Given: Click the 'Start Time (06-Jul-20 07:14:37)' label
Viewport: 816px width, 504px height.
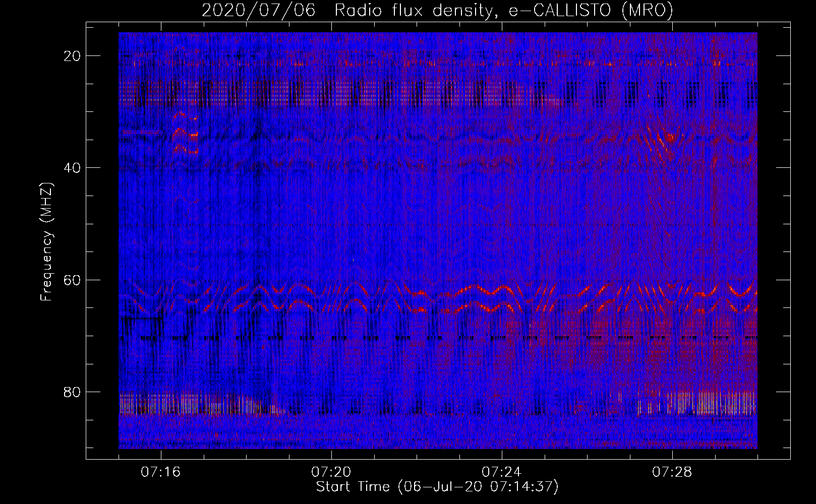Looking at the screenshot, I should [x=437, y=487].
